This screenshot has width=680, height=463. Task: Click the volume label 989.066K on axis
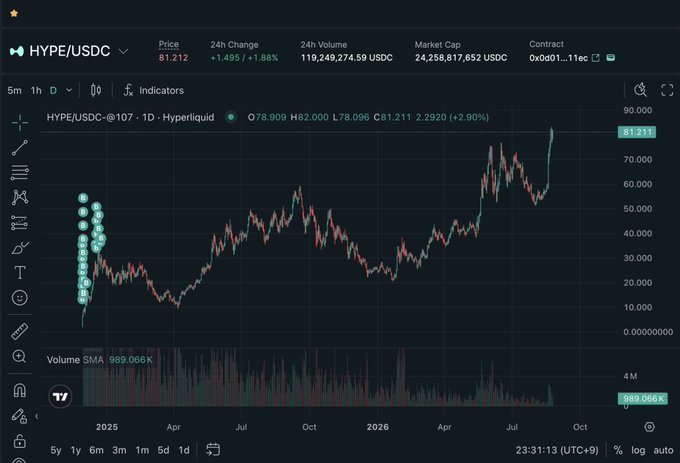[642, 399]
